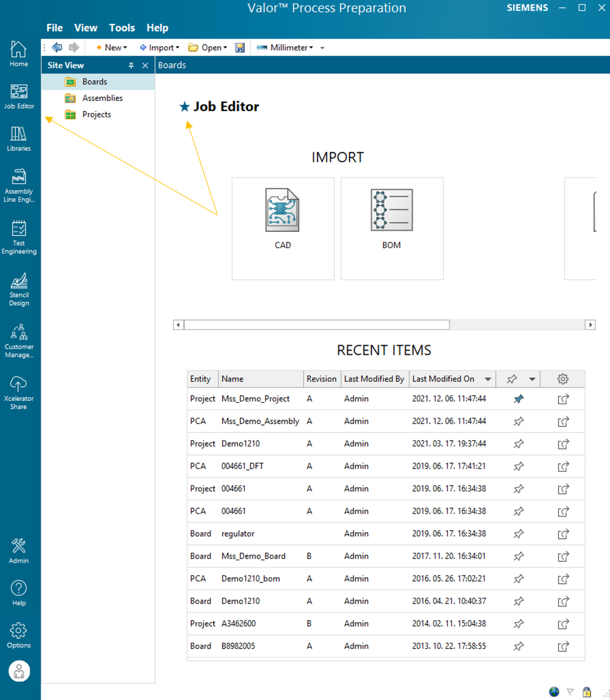This screenshot has height=700, width=610.
Task: Select the Stencil Design module
Action: pos(19,289)
